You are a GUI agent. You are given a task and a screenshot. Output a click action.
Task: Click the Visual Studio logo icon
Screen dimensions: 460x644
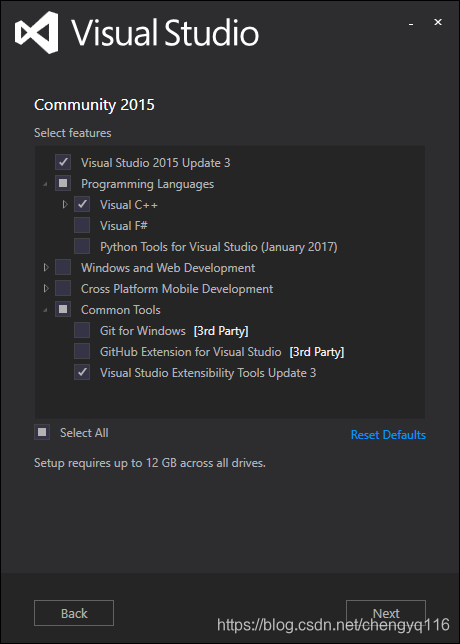36,32
